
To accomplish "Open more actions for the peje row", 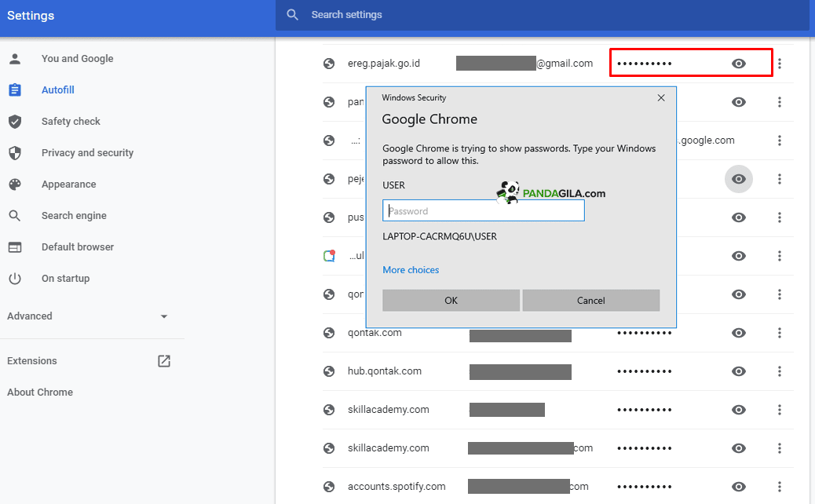I will (779, 179).
